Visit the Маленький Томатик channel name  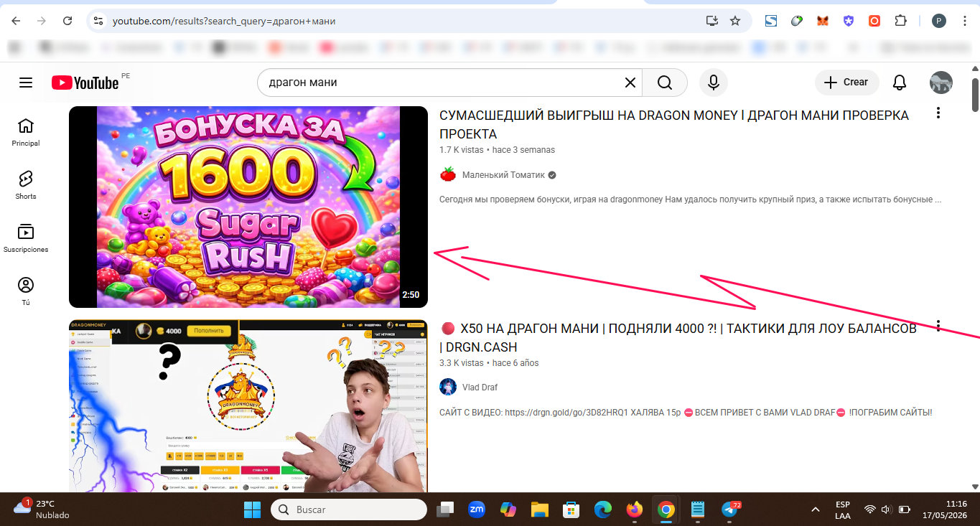click(503, 174)
